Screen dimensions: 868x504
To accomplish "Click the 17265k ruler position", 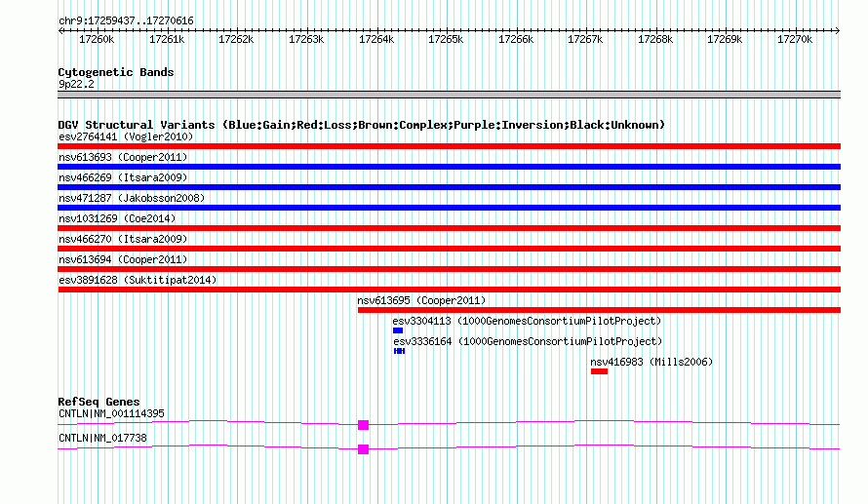I will pos(446,39).
